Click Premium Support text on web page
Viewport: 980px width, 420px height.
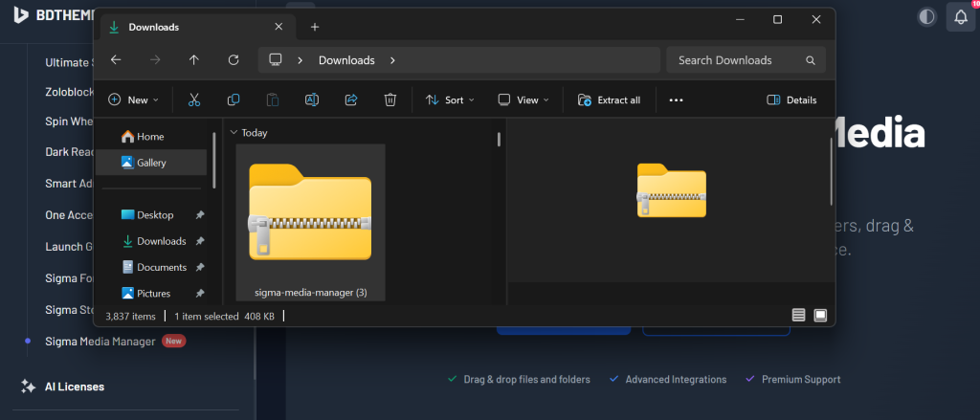pyautogui.click(x=801, y=380)
